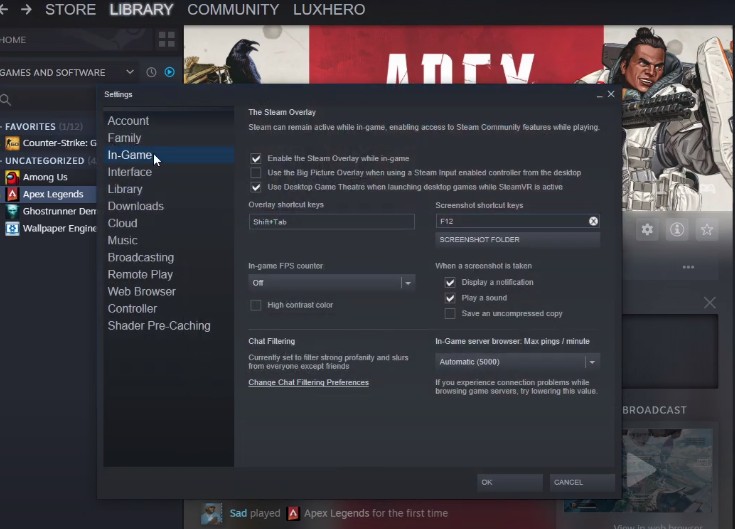Open the three-dots more options menu
This screenshot has height=529, width=735.
tap(688, 267)
